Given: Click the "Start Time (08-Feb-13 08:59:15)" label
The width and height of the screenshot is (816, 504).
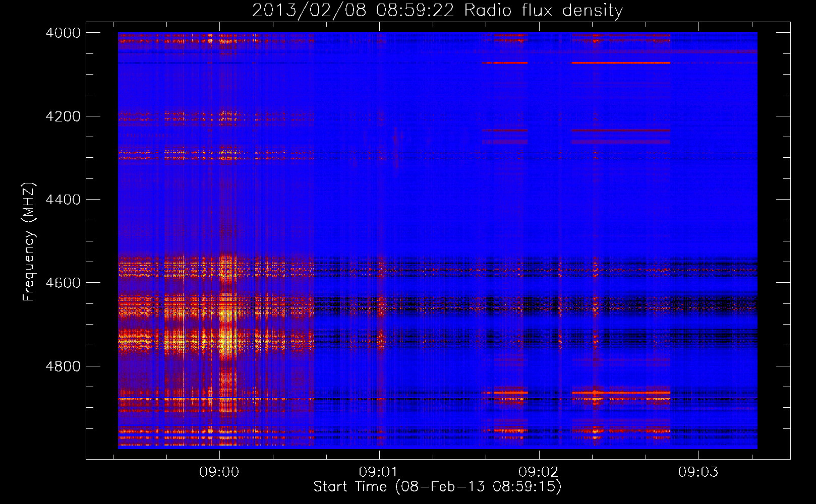Looking at the screenshot, I should pyautogui.click(x=437, y=487).
